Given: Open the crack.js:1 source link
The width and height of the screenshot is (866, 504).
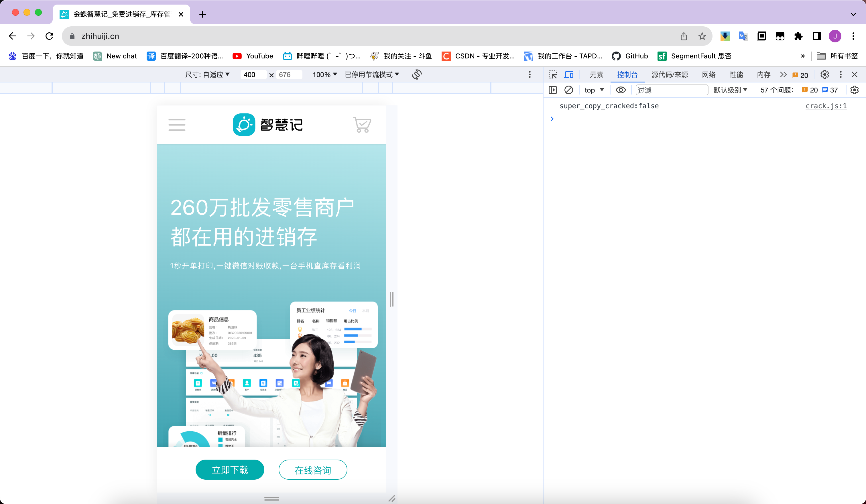Looking at the screenshot, I should 826,106.
